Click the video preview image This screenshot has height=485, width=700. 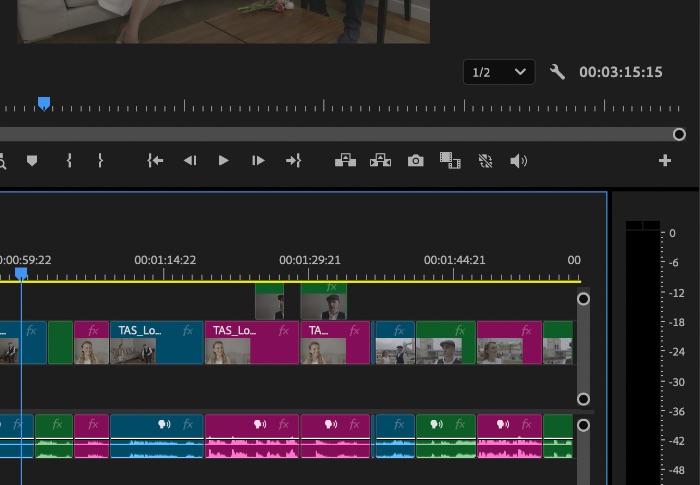(x=224, y=21)
